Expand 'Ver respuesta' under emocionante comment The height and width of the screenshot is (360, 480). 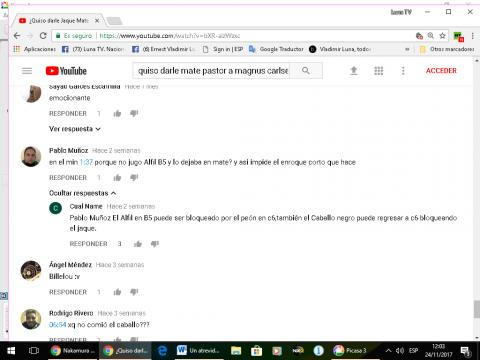point(75,129)
